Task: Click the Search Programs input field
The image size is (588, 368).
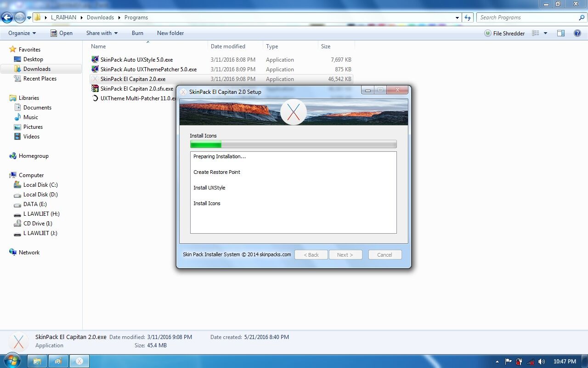Action: point(527,17)
